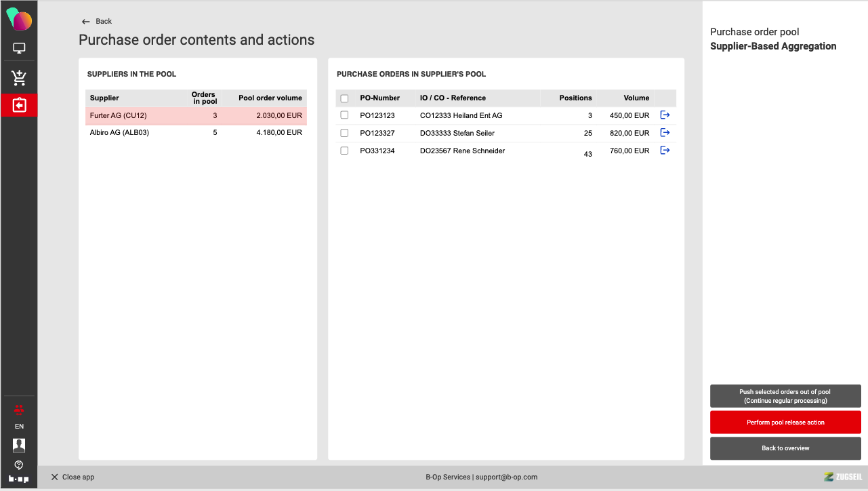Click the red group users icon

[19, 409]
